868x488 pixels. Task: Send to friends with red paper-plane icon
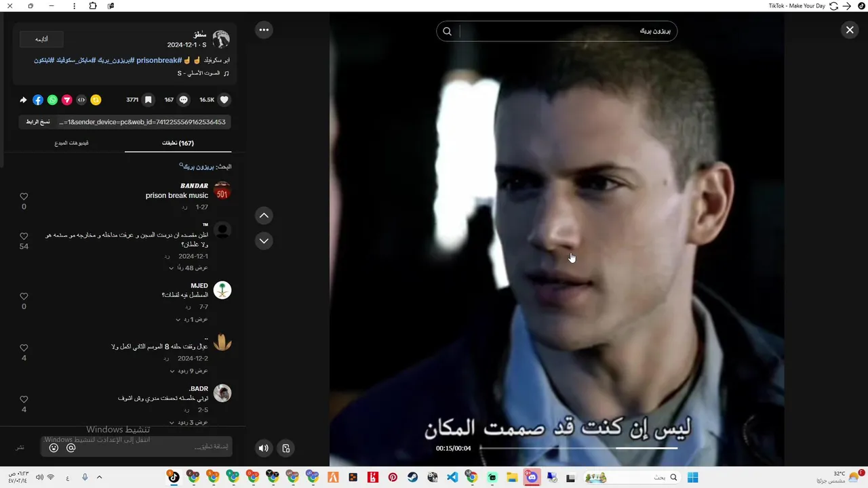tap(66, 100)
